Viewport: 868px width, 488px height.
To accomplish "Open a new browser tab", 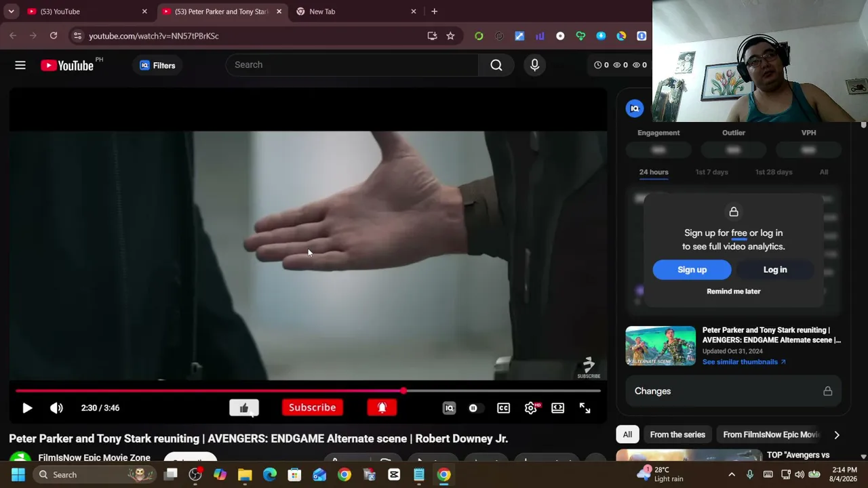I will coord(434,12).
